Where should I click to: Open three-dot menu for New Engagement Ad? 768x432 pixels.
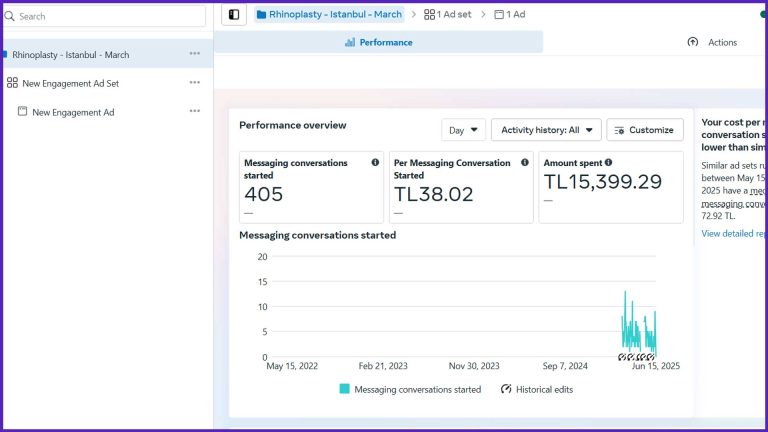[194, 111]
